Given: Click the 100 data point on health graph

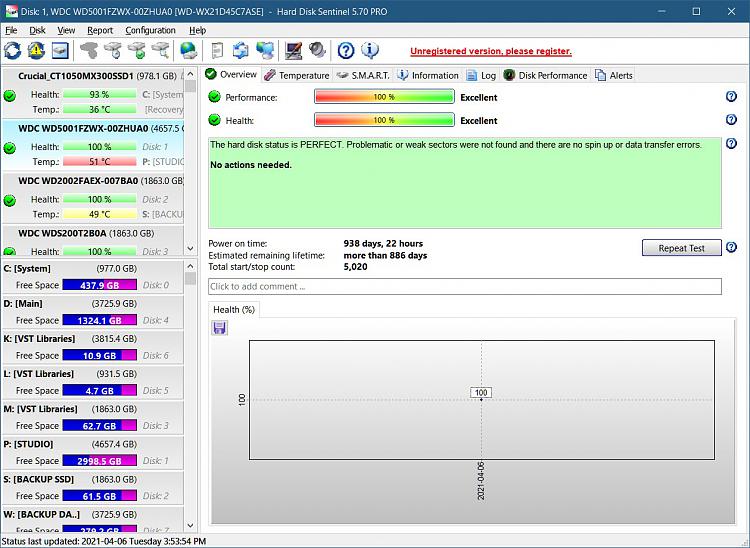Looking at the screenshot, I should (481, 399).
